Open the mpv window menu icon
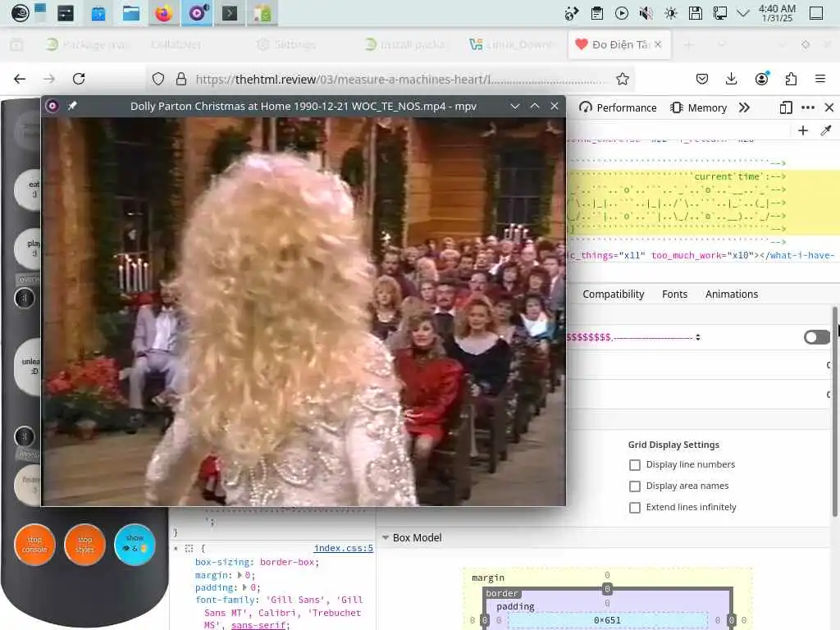Image resolution: width=840 pixels, height=630 pixels. (x=52, y=106)
